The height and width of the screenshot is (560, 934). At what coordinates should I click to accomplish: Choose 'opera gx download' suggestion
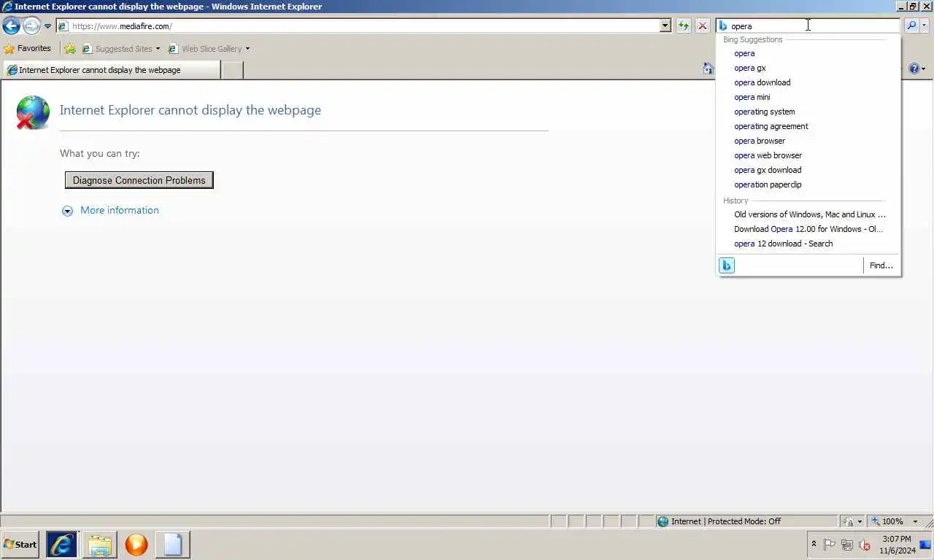pos(808,170)
